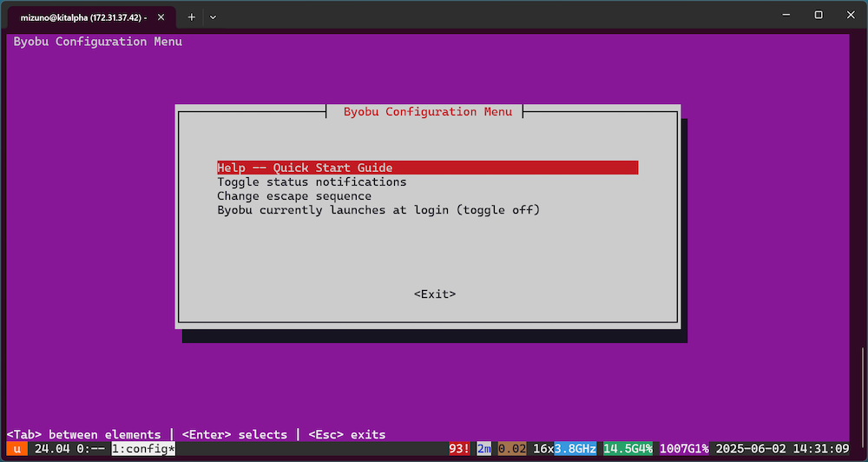Click the 14:31:09 clock in status bar

pos(821,449)
